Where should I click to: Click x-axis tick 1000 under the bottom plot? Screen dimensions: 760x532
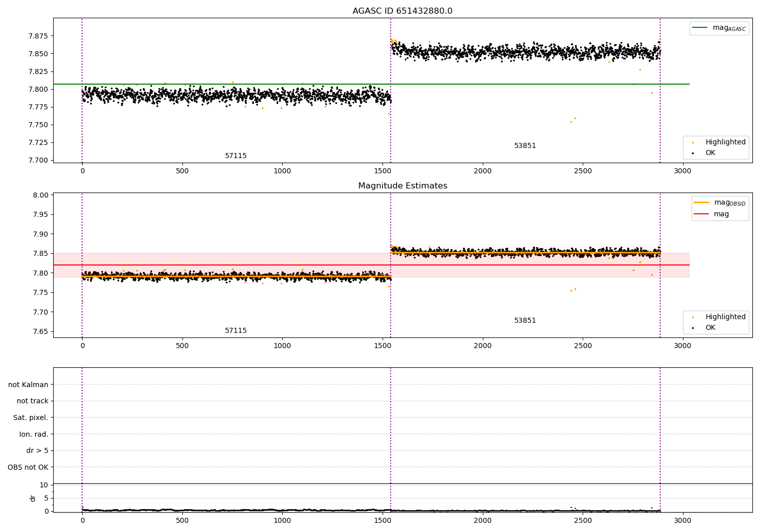[282, 520]
